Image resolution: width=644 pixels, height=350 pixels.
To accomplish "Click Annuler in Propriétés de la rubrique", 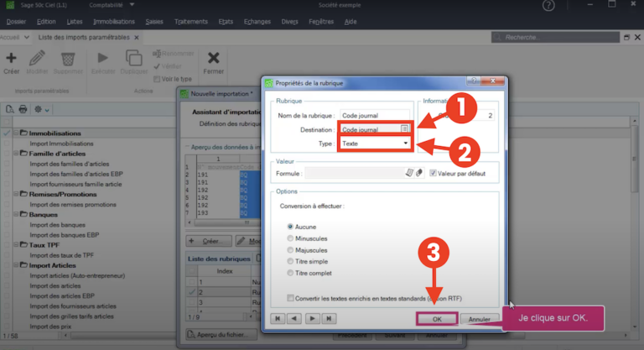I will point(480,319).
